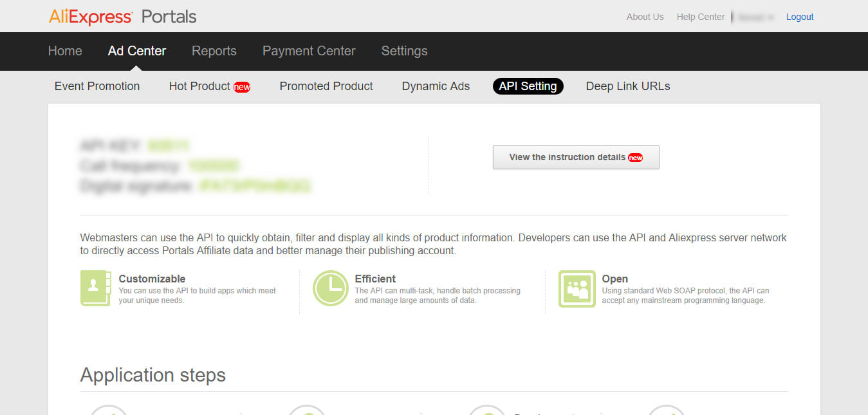
Task: Click the Customizable heading text
Action: [152, 279]
